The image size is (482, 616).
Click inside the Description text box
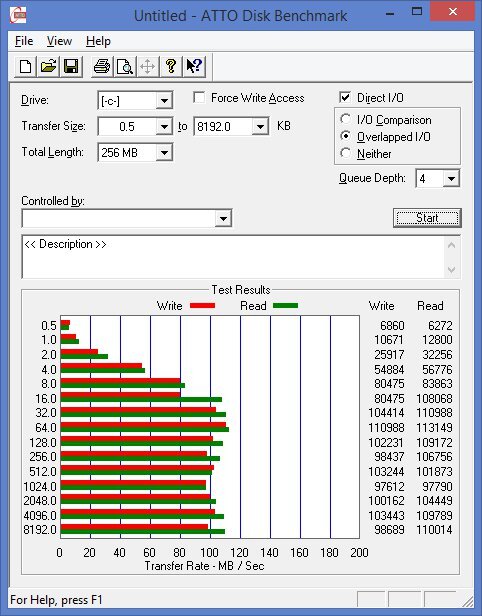pos(233,257)
